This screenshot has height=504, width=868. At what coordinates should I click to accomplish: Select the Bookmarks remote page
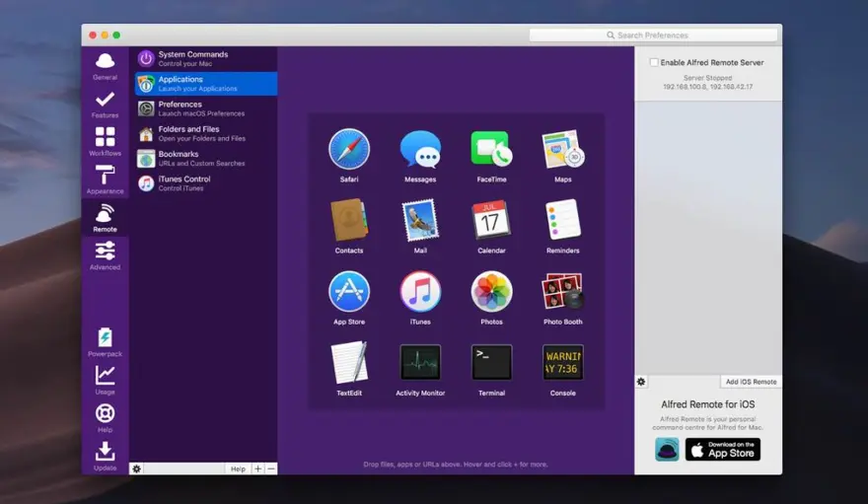click(x=206, y=158)
